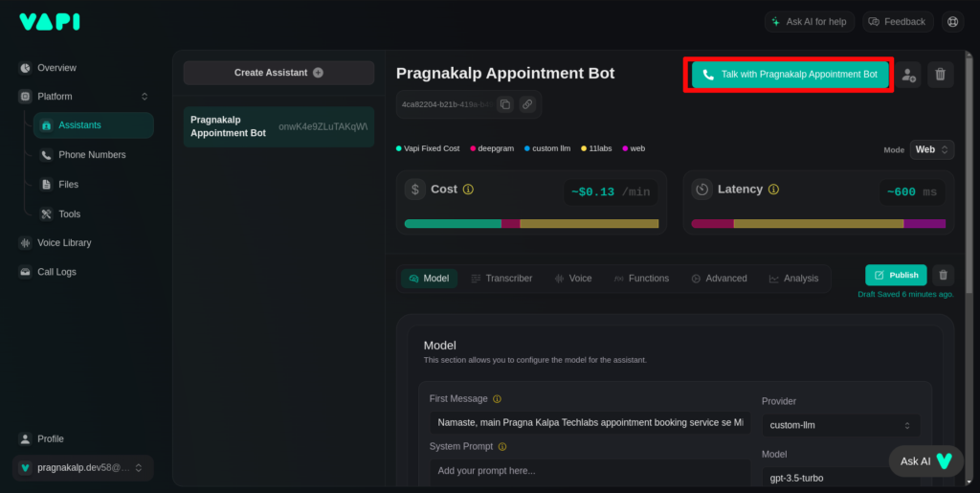
Task: Expand the Provider custom-llm dropdown
Action: tap(840, 425)
